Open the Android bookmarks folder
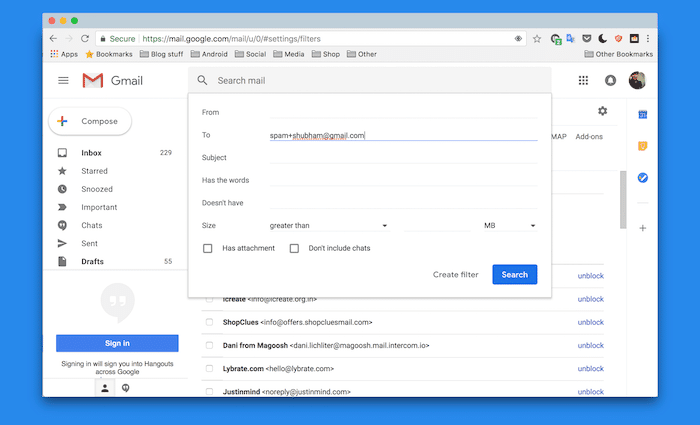Screen dimensions: 700x425 [209, 54]
